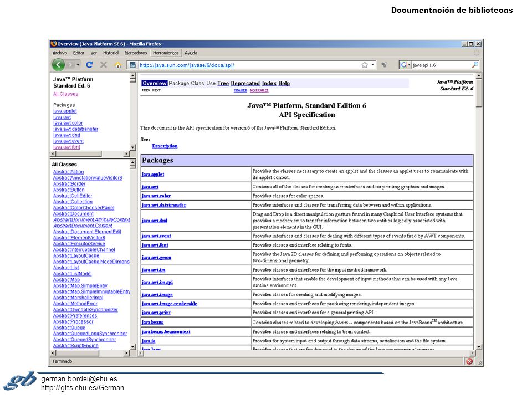Open java.awt.im.spi in the Packages table
Viewport: 532px width, 399px height.
157,282
